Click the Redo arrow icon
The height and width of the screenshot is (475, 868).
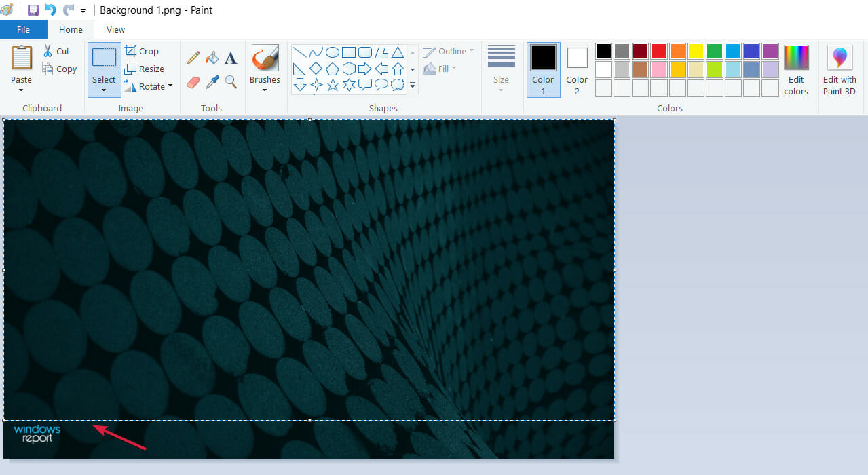click(x=69, y=10)
